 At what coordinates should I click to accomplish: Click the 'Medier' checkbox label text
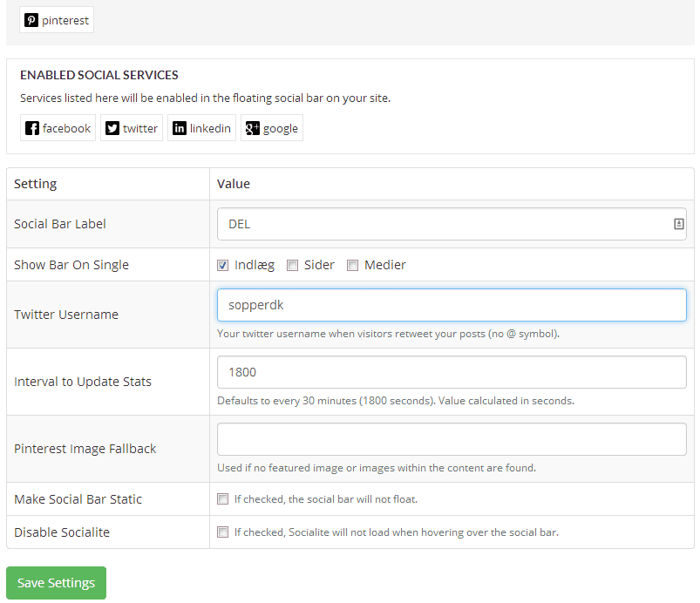[x=385, y=265]
